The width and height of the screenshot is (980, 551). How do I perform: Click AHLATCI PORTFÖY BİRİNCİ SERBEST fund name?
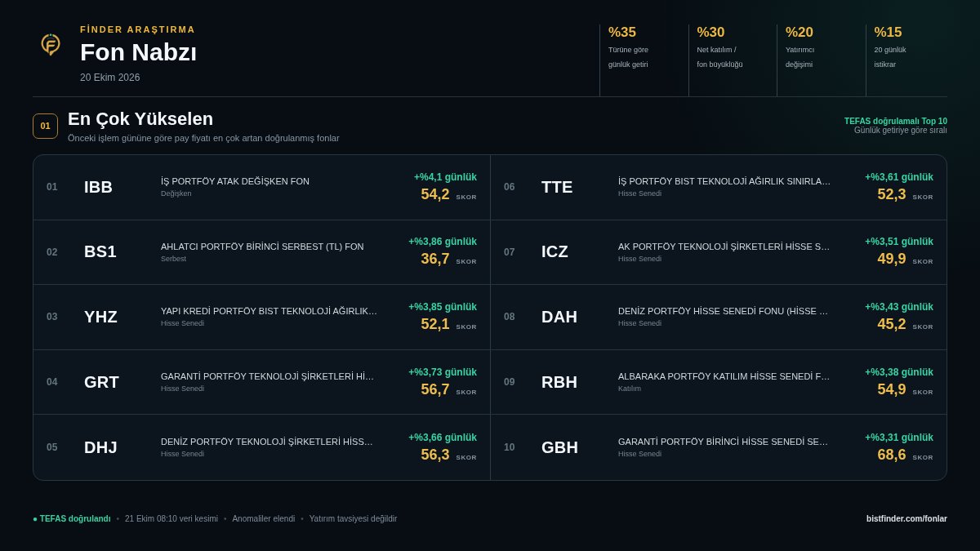tap(262, 247)
